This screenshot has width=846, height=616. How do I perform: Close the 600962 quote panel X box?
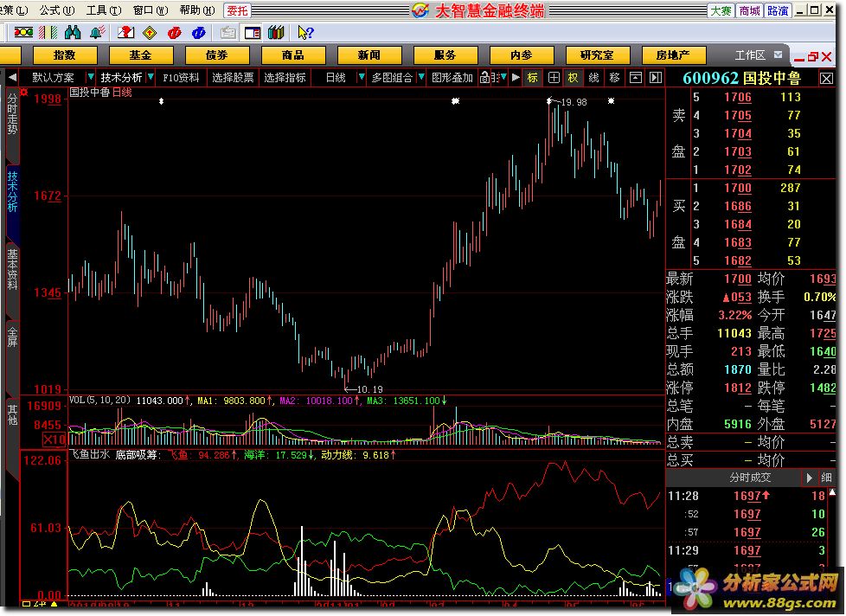[x=826, y=79]
